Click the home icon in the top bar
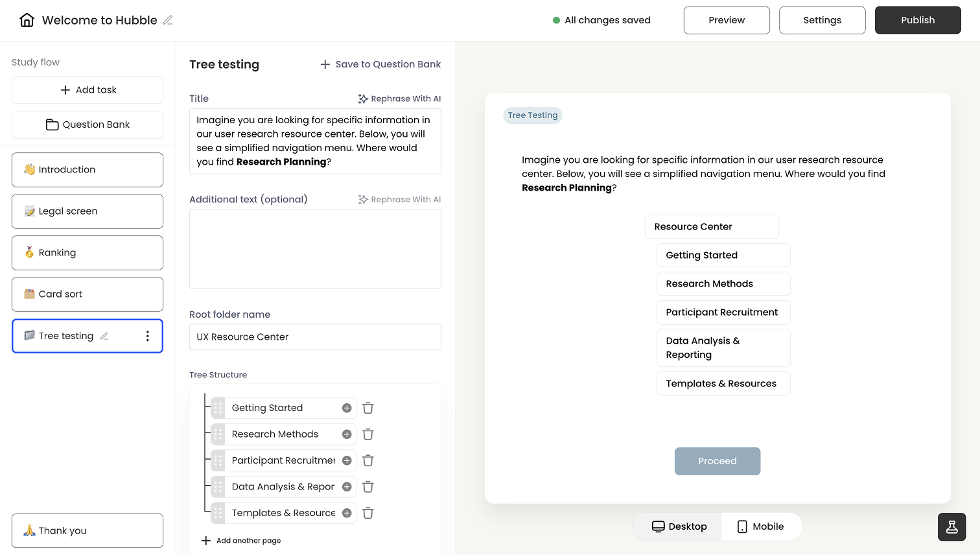 26,20
